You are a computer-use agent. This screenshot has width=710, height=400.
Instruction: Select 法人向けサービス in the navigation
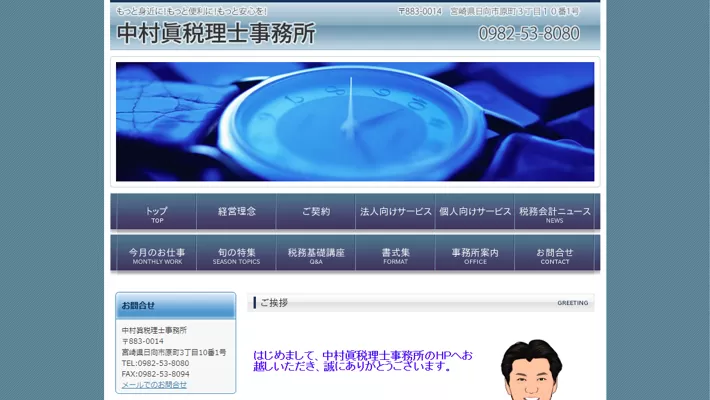(x=396, y=212)
